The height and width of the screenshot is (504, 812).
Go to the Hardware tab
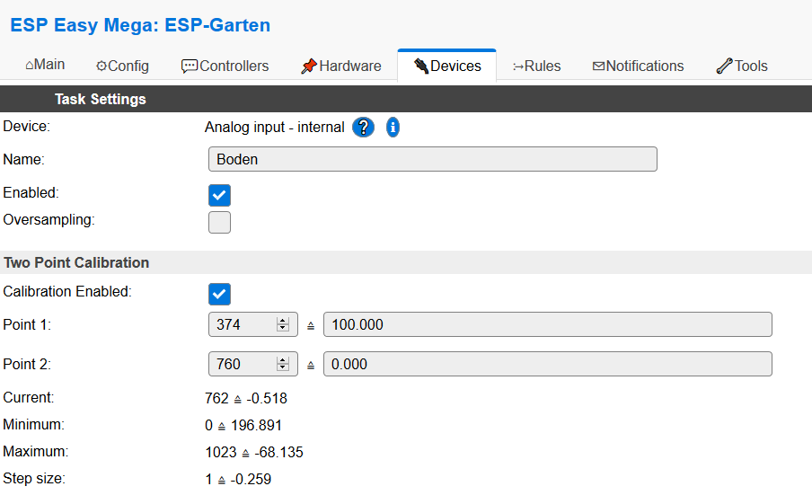point(340,66)
